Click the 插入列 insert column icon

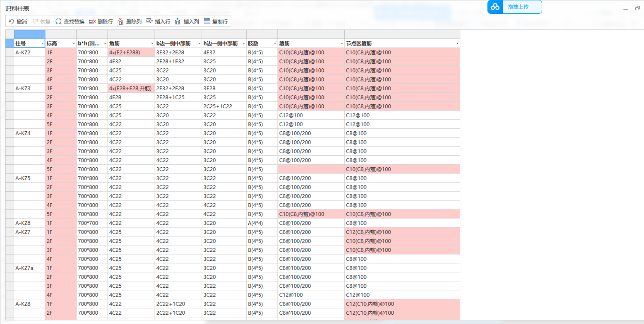(177, 22)
